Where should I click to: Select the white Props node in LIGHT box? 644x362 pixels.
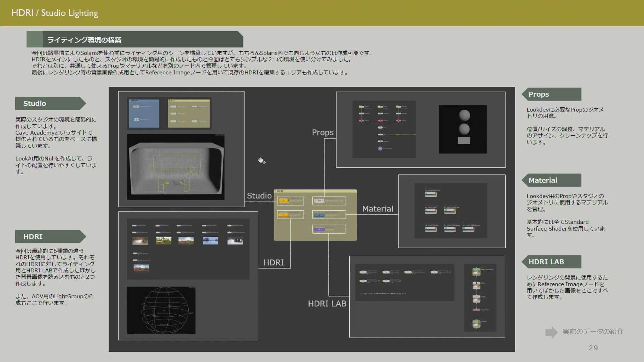[319, 200]
